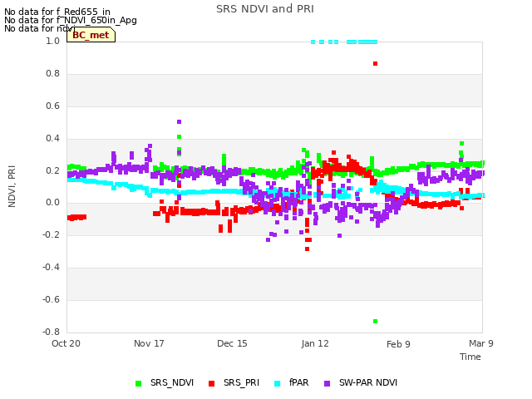Toggle SRS_PRI series in legend

pos(234,383)
